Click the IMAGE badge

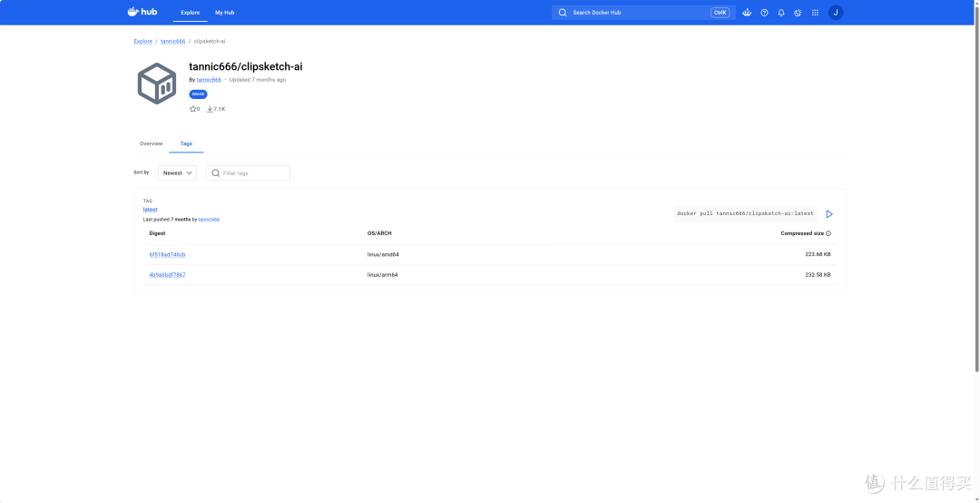198,94
